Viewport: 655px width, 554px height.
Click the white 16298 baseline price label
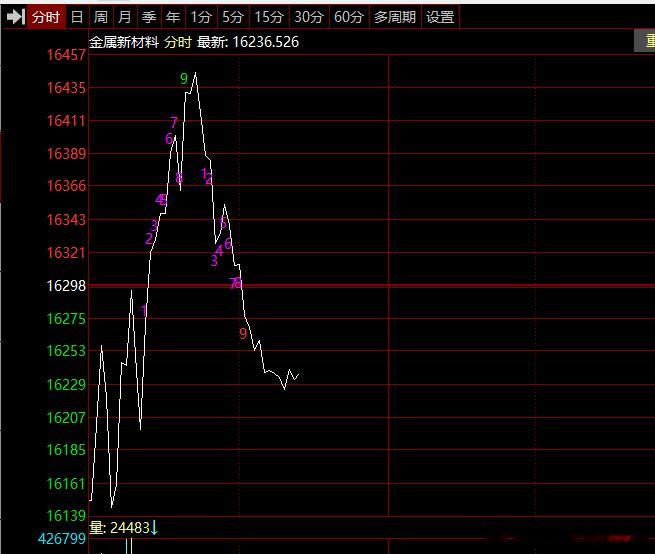pos(66,286)
